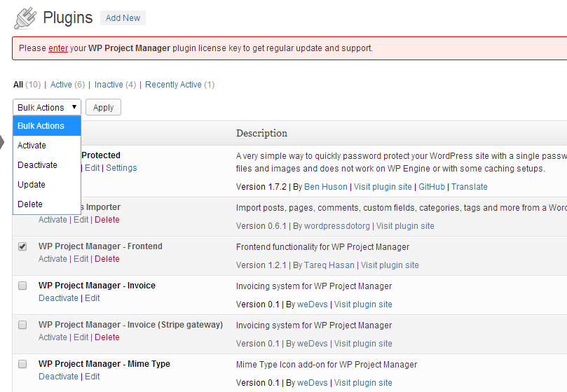This screenshot has width=567, height=392.
Task: Click 'WP Project Manager - Invoice' plugin name
Action: 97,286
